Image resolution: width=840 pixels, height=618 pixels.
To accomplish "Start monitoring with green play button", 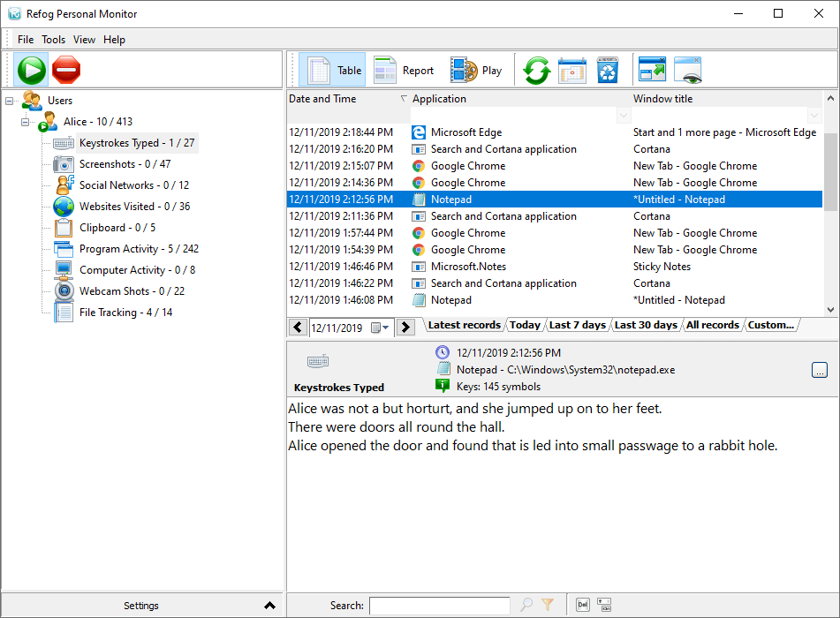I will pos(31,70).
